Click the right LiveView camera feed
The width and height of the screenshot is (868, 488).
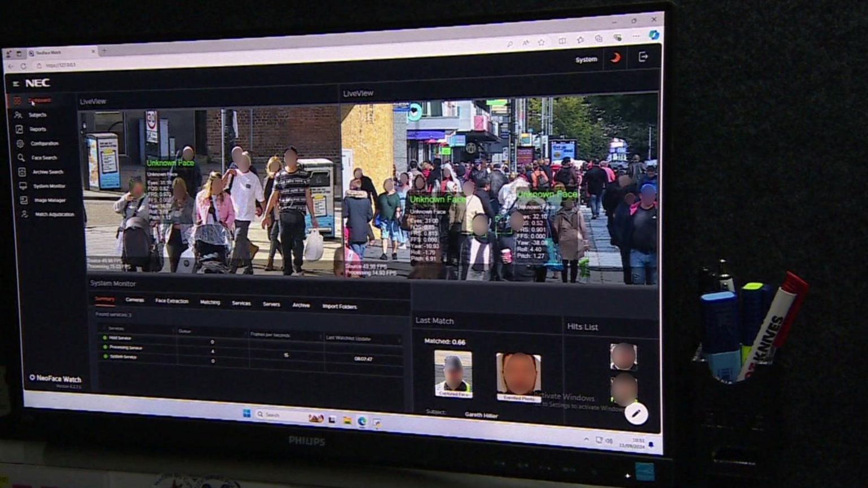[x=500, y=191]
